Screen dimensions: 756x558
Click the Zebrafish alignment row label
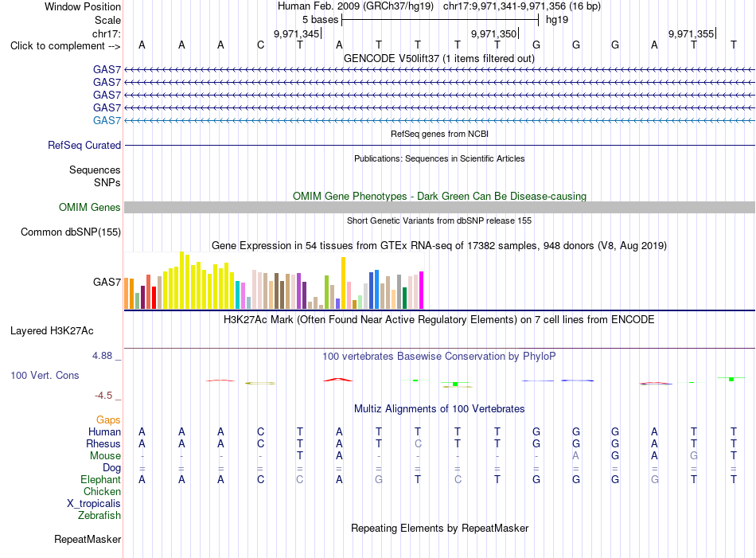[x=99, y=516]
